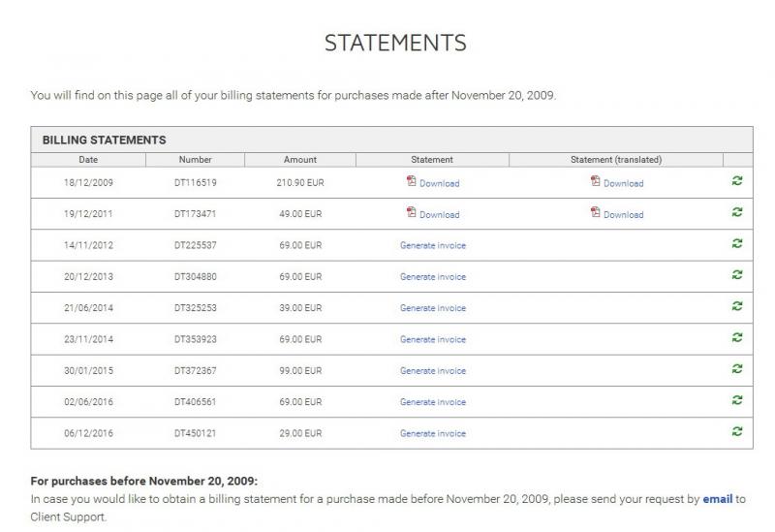The width and height of the screenshot is (775, 532).
Task: Click the 210.90 EUR amount
Action: click(x=300, y=182)
